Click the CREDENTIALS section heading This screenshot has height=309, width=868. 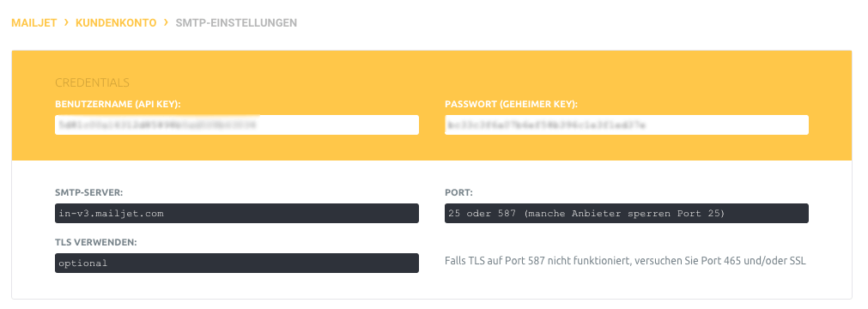92,83
